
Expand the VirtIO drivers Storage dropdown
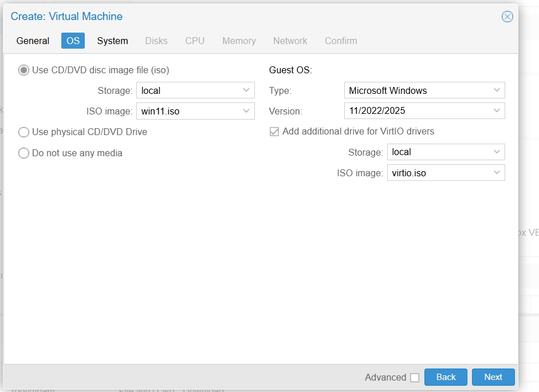(497, 152)
